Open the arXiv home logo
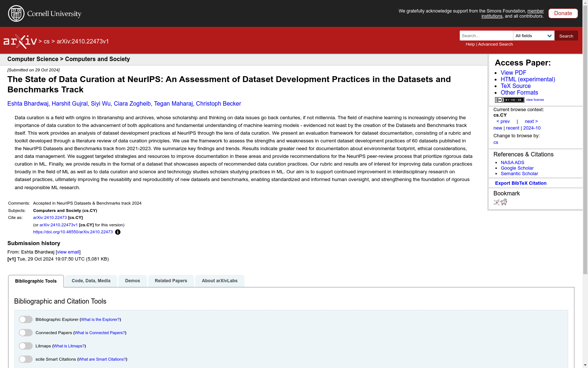 point(20,41)
